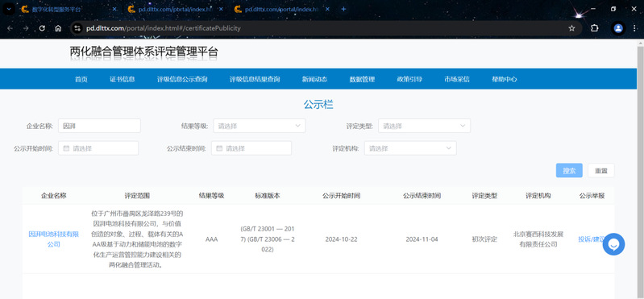This screenshot has height=299, width=644.
Task: Switch to second pd.dlttx.com browser tab
Action: tap(176, 9)
